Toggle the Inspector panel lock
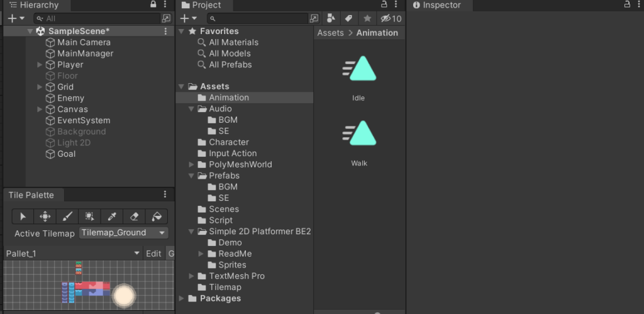 (x=626, y=4)
